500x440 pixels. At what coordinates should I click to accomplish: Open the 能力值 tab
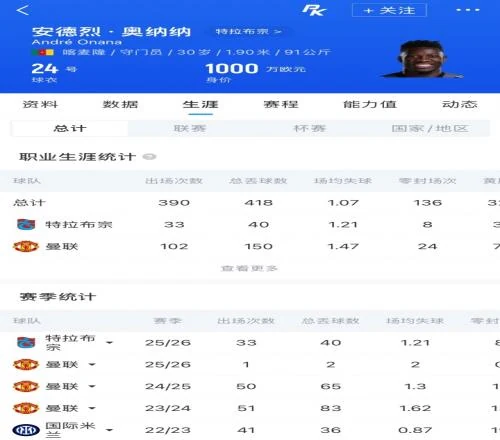(x=370, y=104)
